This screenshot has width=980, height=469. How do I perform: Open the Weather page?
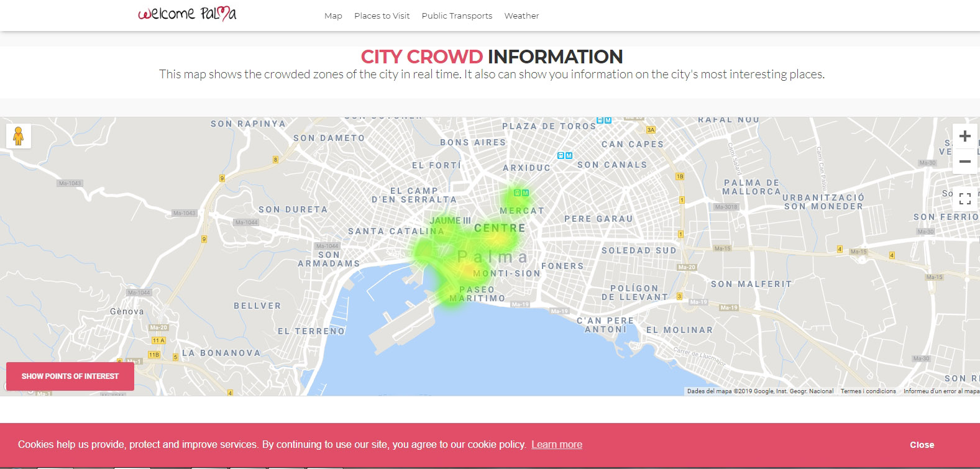(521, 16)
